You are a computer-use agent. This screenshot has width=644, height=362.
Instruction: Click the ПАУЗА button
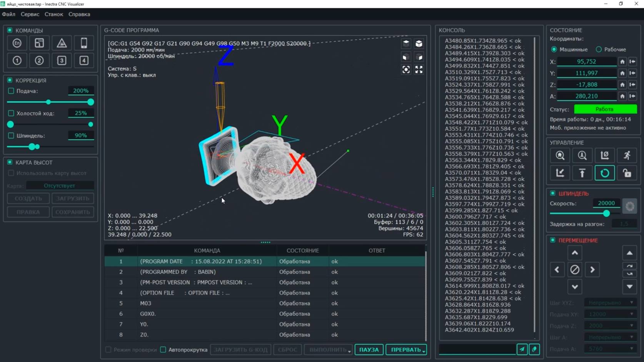tap(368, 350)
